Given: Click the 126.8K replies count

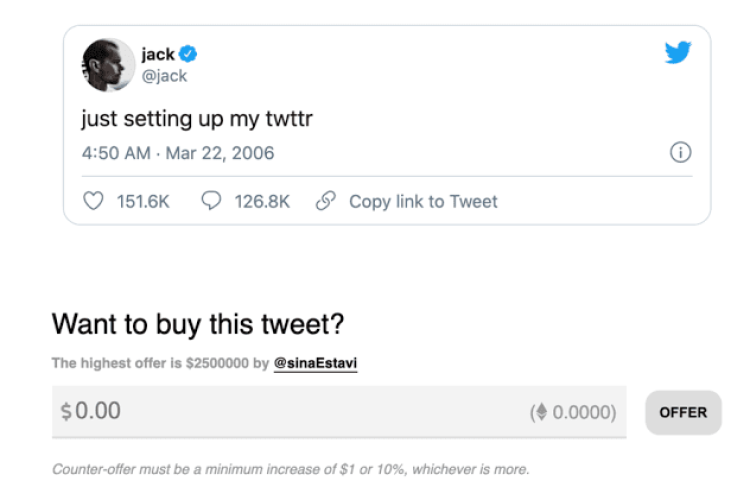Looking at the screenshot, I should click(262, 201).
